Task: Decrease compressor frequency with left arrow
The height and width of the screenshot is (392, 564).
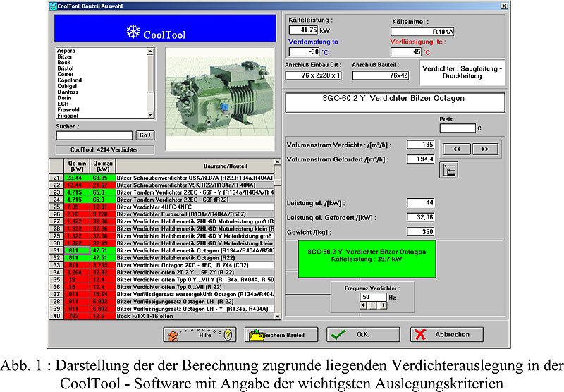Action: click(x=364, y=305)
